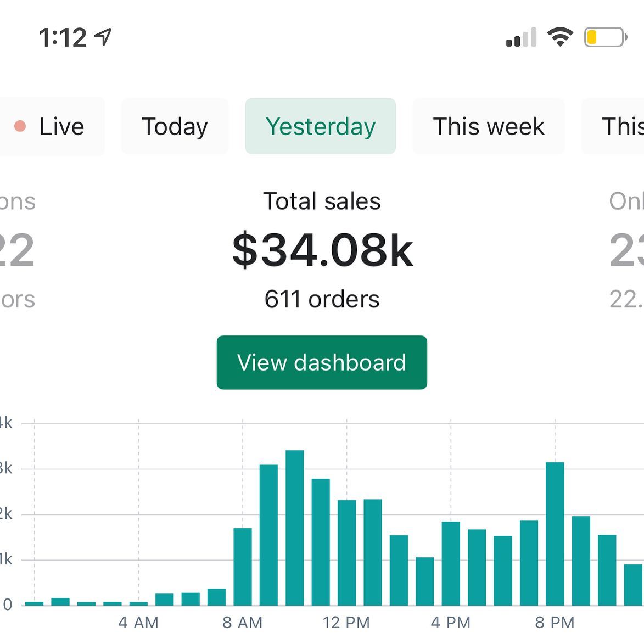
Task: Tap the 8 AM sales bar
Action: click(243, 566)
